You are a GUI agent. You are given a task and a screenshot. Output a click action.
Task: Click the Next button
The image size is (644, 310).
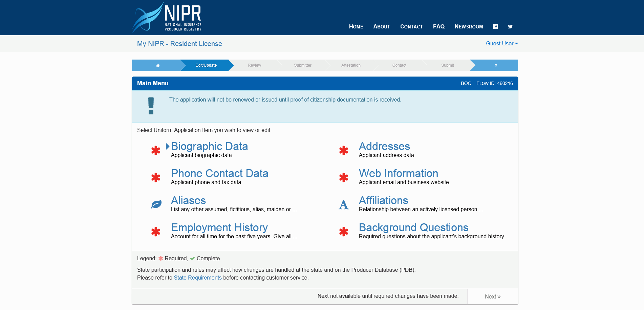coord(493,296)
